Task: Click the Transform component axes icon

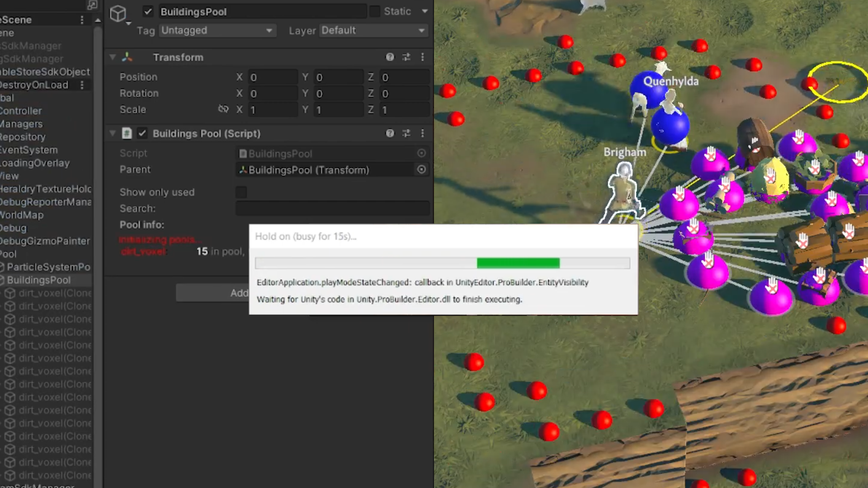Action: pyautogui.click(x=127, y=57)
